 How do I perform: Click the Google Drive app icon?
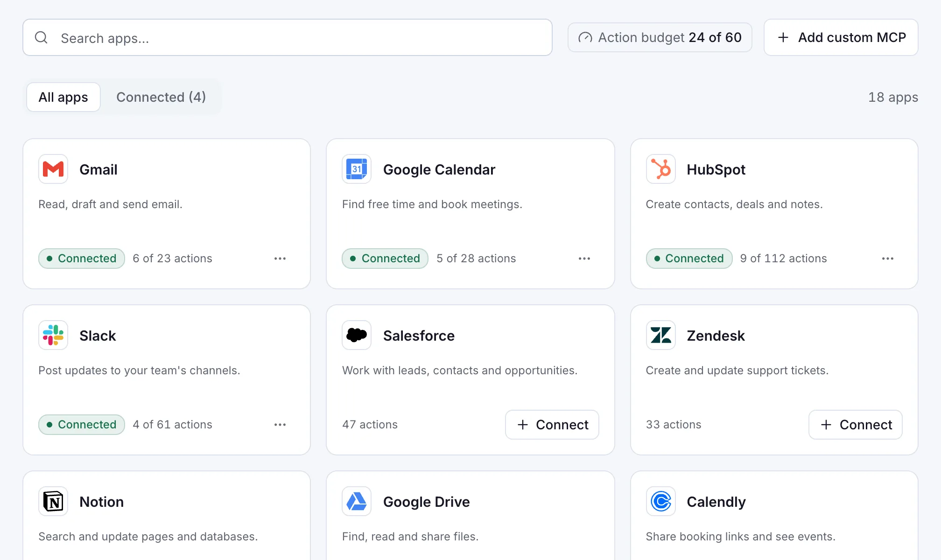(357, 501)
